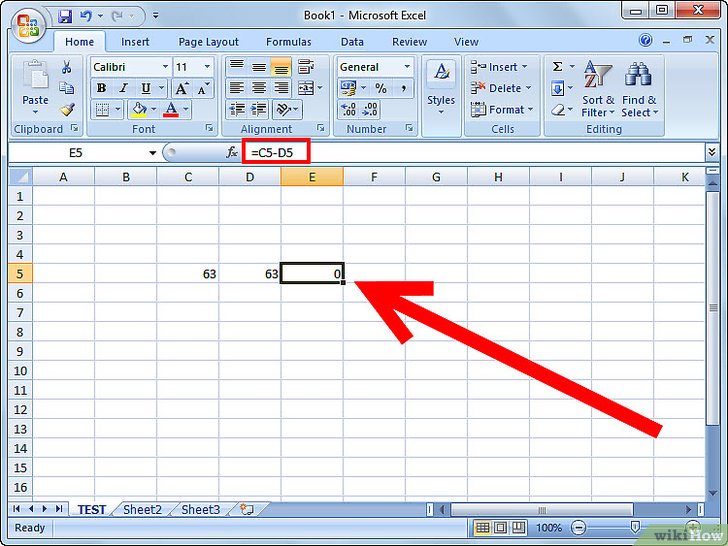This screenshot has height=546, width=728.
Task: Select the Format Painter brush icon
Action: point(67,110)
